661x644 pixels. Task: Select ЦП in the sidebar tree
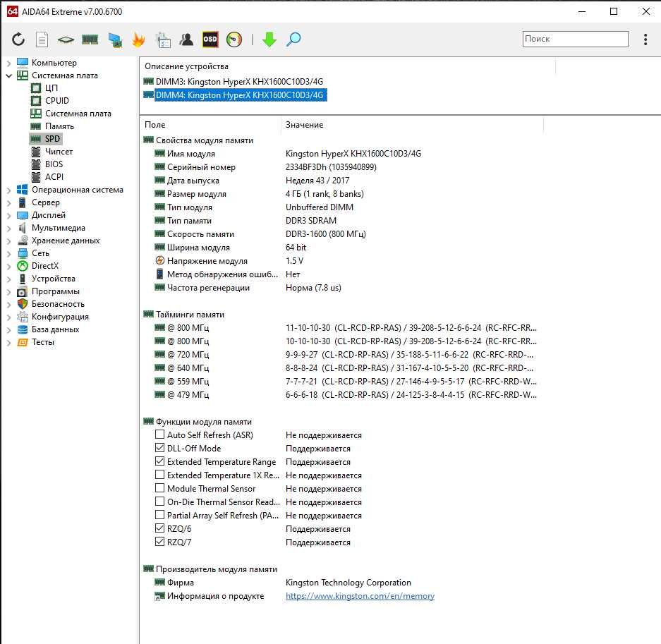pos(51,88)
